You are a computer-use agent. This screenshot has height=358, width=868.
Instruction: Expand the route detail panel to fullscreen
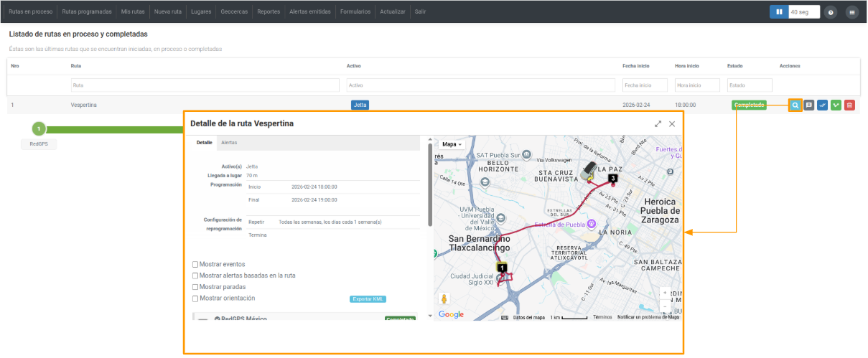(x=658, y=123)
